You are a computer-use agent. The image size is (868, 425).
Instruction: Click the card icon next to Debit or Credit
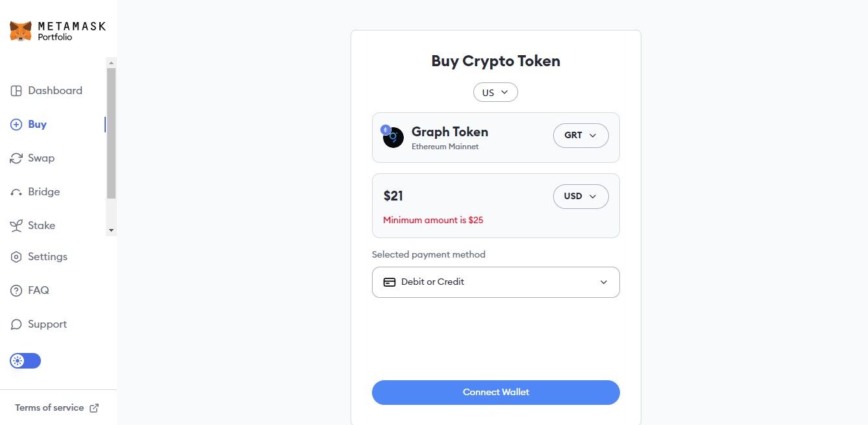point(390,282)
